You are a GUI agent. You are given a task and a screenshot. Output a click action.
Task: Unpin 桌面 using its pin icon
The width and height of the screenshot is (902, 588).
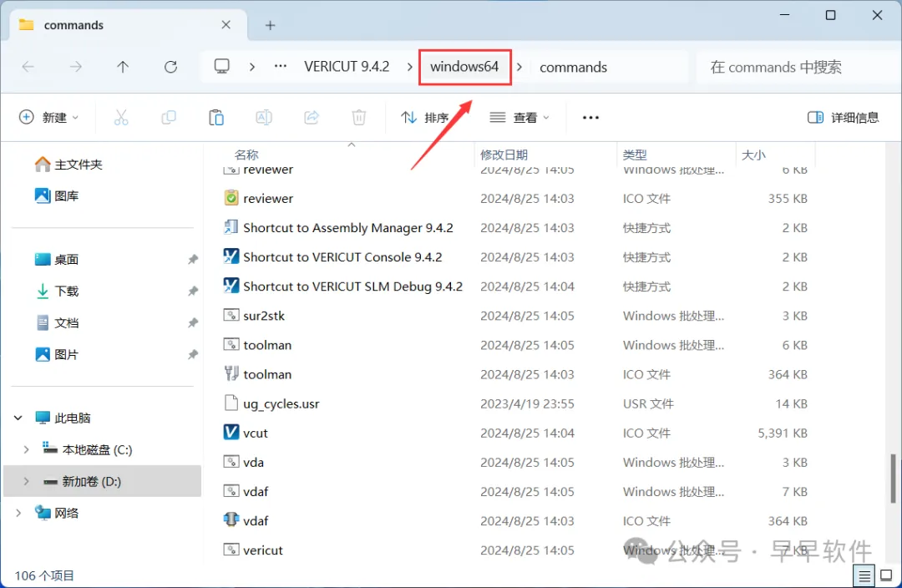[x=193, y=260]
